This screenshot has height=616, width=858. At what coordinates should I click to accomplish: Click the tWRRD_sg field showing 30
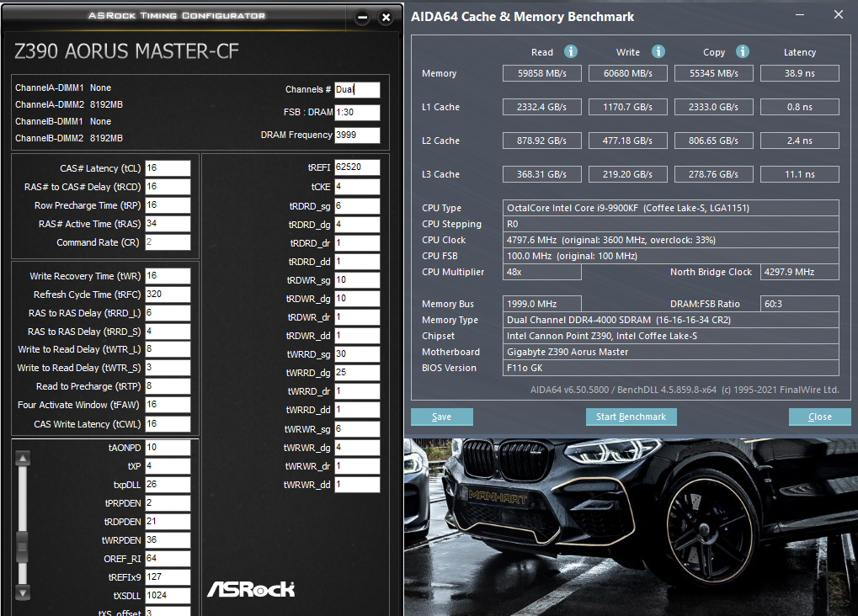click(357, 354)
